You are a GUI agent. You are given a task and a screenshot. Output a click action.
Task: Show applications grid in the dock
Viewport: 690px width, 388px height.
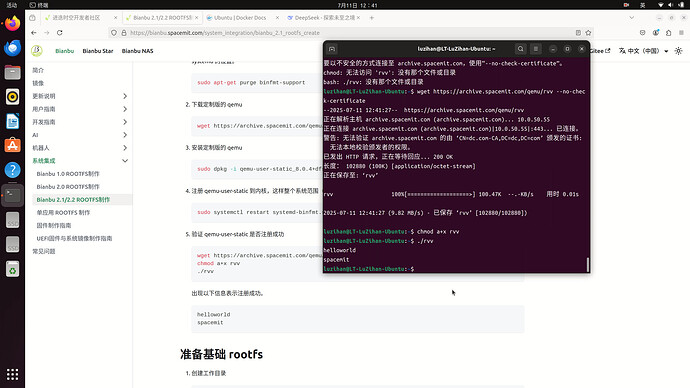click(12, 374)
